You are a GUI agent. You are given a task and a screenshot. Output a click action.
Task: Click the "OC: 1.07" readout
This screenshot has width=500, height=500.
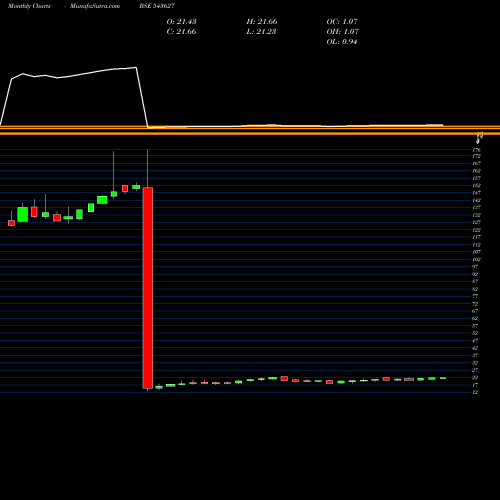pyautogui.click(x=342, y=21)
